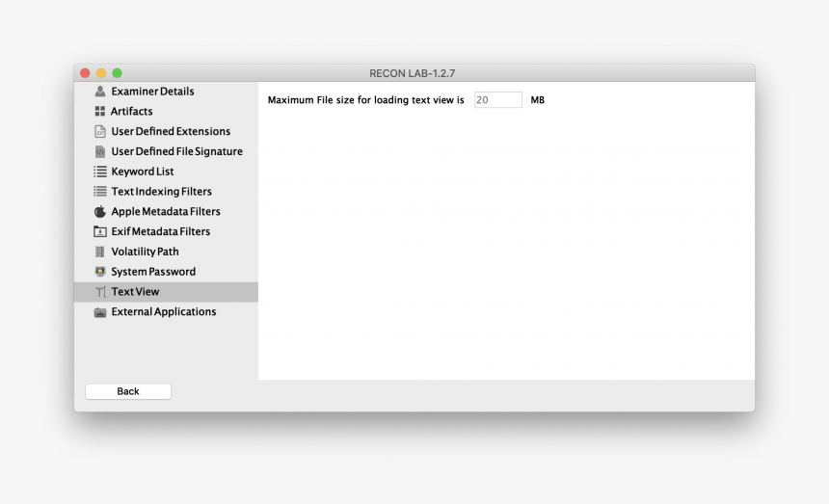The width and height of the screenshot is (829, 504).
Task: Click the Volatility Path icon
Action: click(100, 252)
